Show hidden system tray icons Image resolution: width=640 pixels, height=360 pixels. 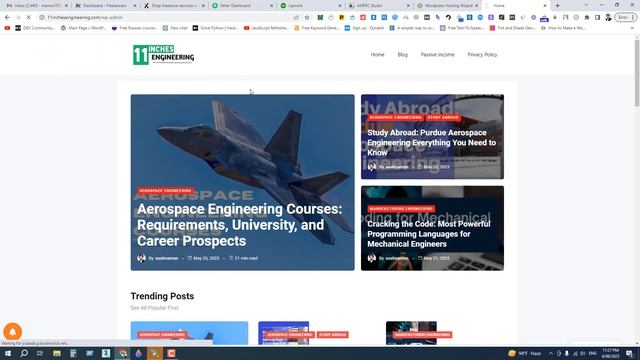(x=551, y=353)
